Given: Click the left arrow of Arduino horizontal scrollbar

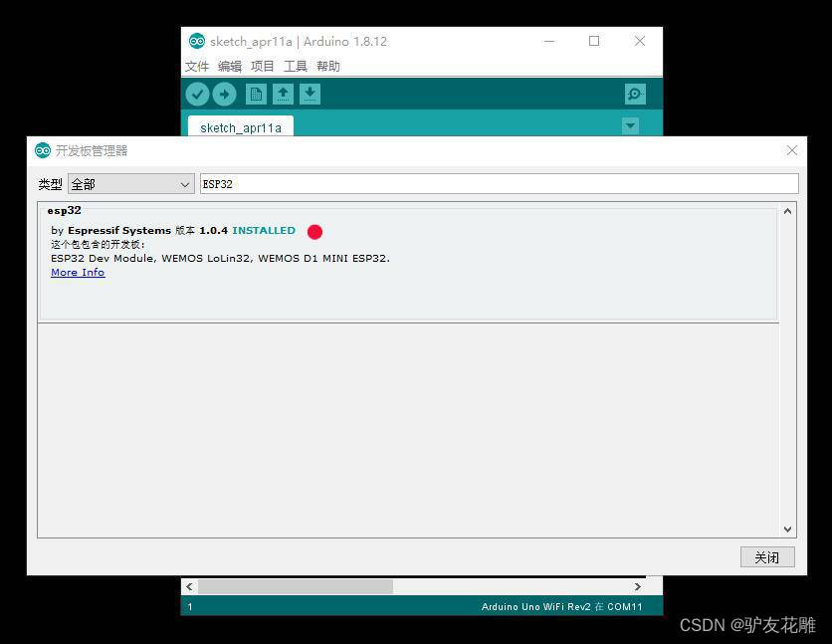Looking at the screenshot, I should tap(189, 586).
